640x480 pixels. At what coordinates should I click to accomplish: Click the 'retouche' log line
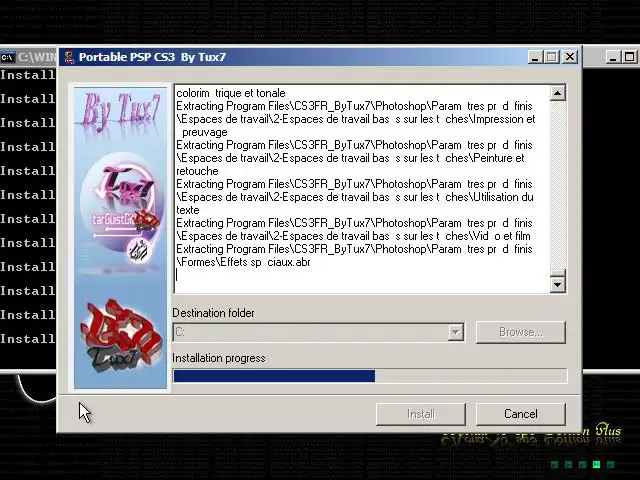point(197,171)
